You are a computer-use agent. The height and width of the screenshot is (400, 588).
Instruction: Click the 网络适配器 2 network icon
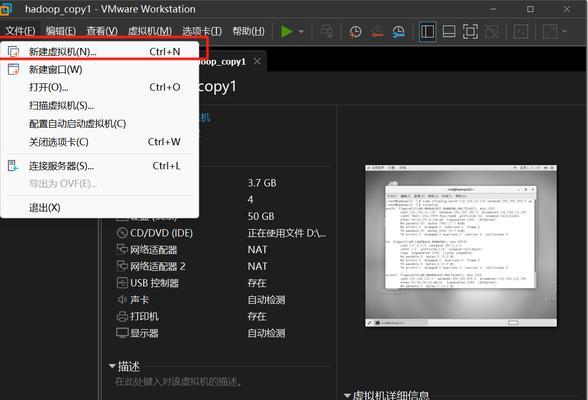(122, 266)
